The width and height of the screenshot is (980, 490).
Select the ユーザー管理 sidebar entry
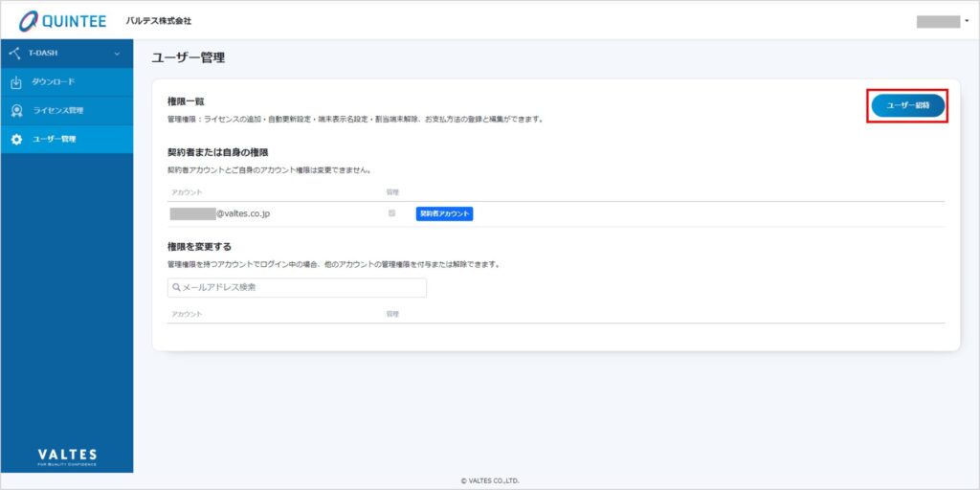pos(56,140)
